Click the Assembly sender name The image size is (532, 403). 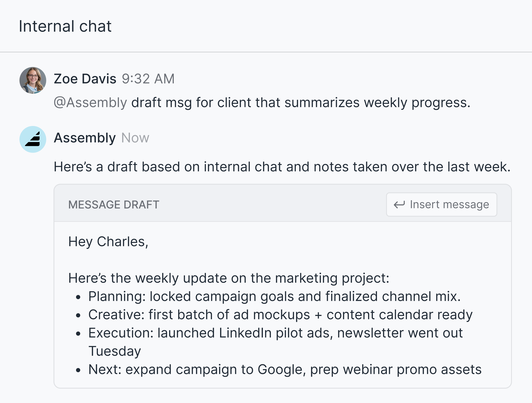85,138
